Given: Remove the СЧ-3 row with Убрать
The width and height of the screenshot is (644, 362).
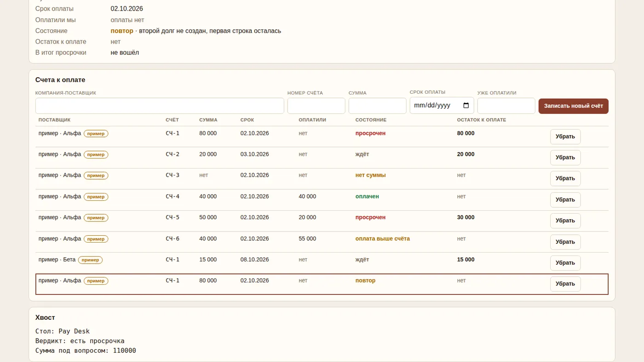Looking at the screenshot, I should [x=565, y=179].
